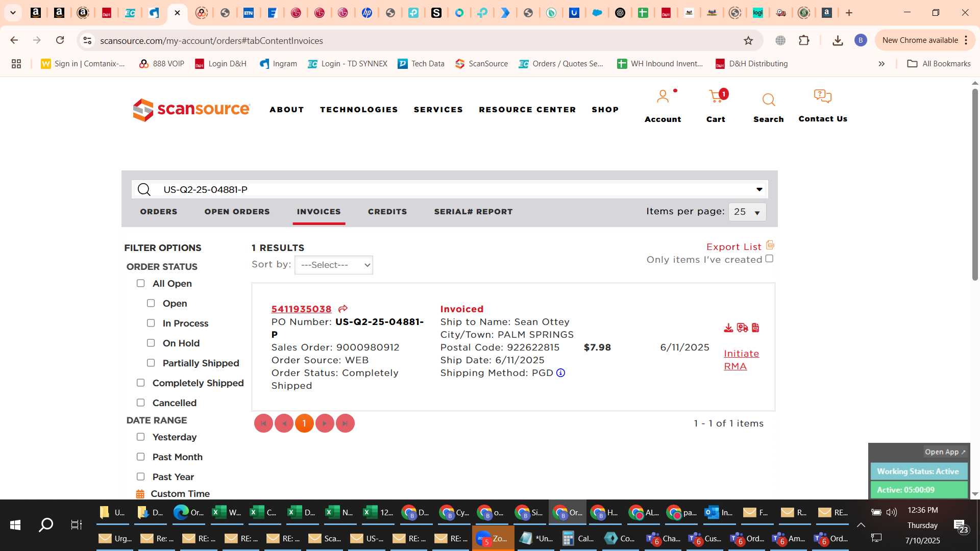The width and height of the screenshot is (980, 551).
Task: Open the Contact Us chat icon
Action: (823, 96)
